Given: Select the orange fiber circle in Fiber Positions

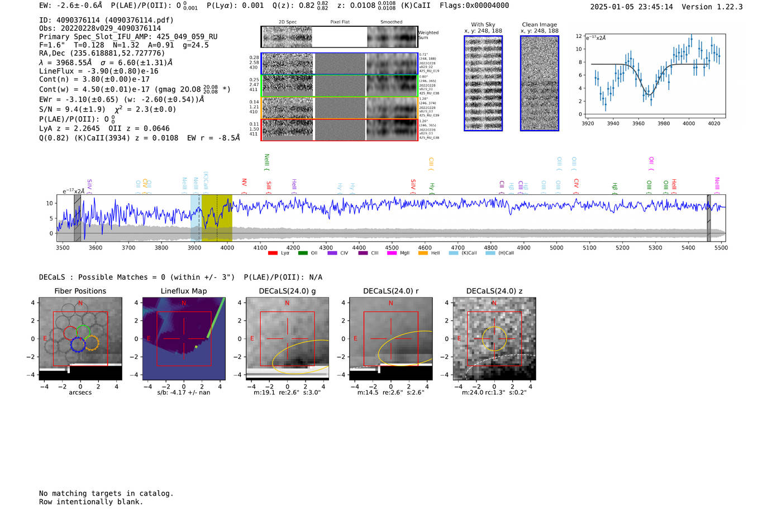Looking at the screenshot, I should click(x=92, y=343).
